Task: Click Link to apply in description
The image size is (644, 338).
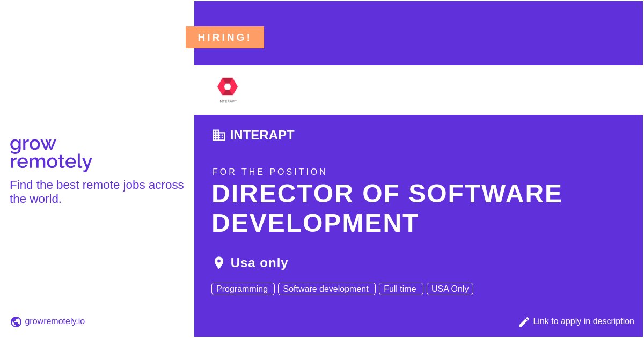Action: click(583, 321)
